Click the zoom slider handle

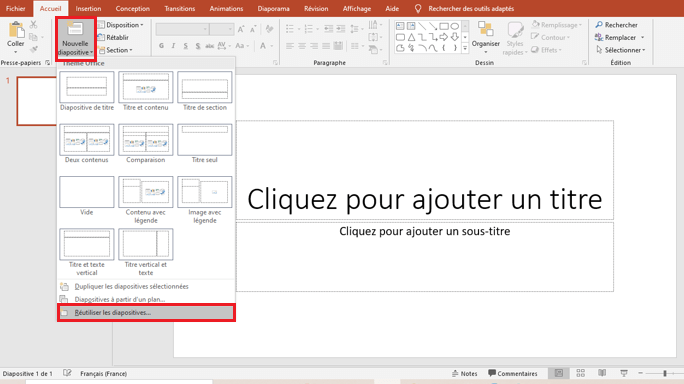click(x=665, y=374)
